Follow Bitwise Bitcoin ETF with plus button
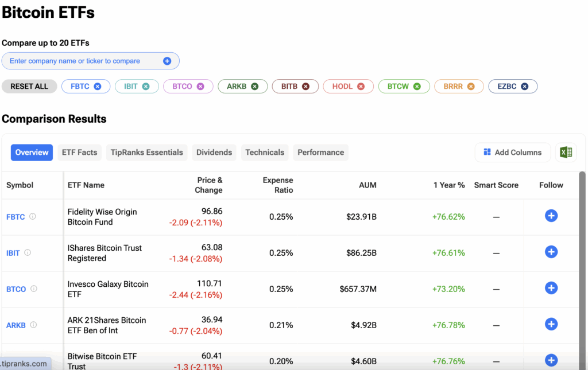Screen dimensions: 588x370 [551, 360]
